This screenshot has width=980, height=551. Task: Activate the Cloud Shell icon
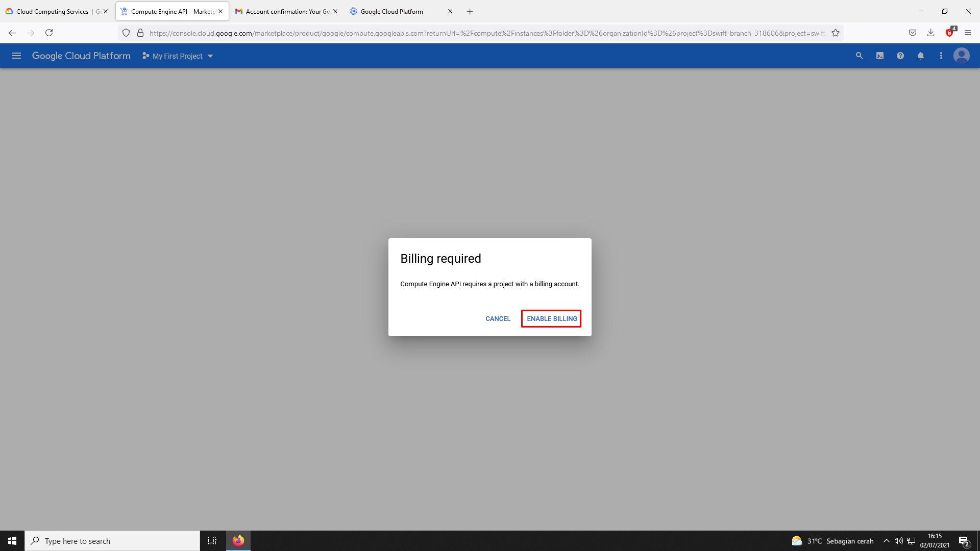[880, 56]
